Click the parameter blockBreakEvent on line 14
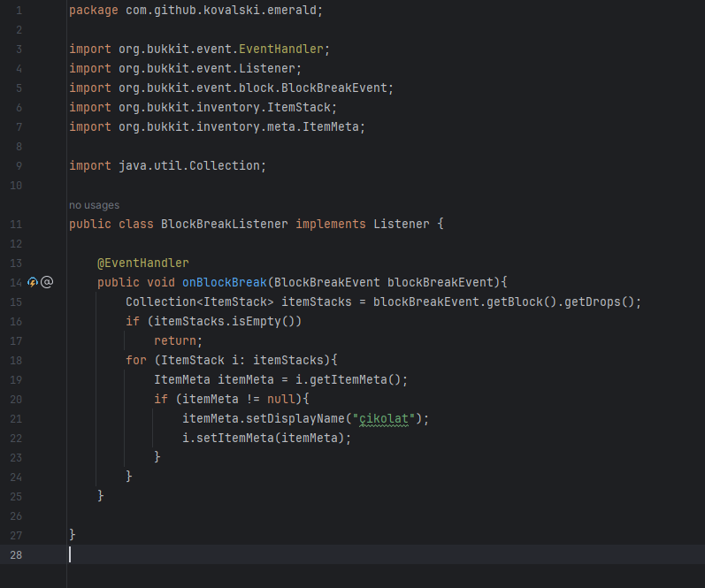This screenshot has width=705, height=588. point(441,282)
